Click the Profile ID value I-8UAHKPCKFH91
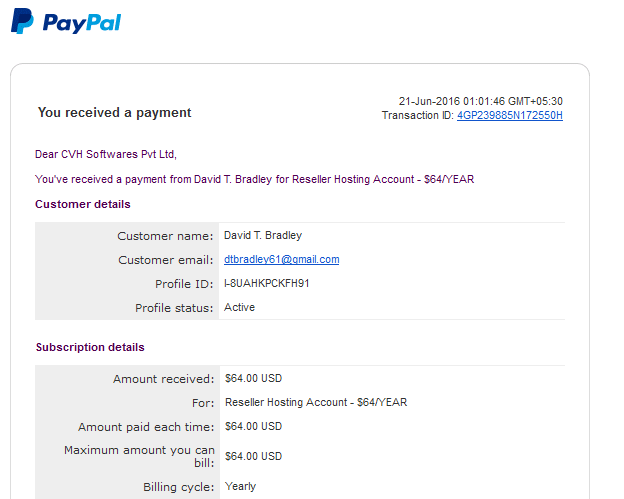 tap(267, 283)
